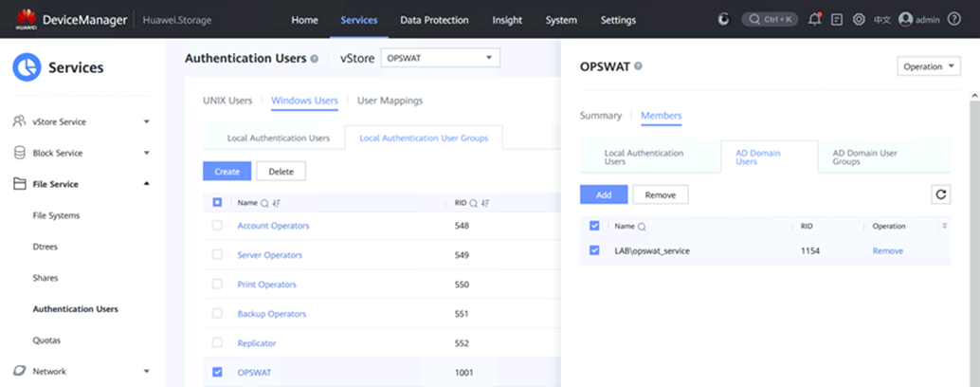Switch to UNIX Users tab
The width and height of the screenshot is (980, 387).
click(227, 100)
